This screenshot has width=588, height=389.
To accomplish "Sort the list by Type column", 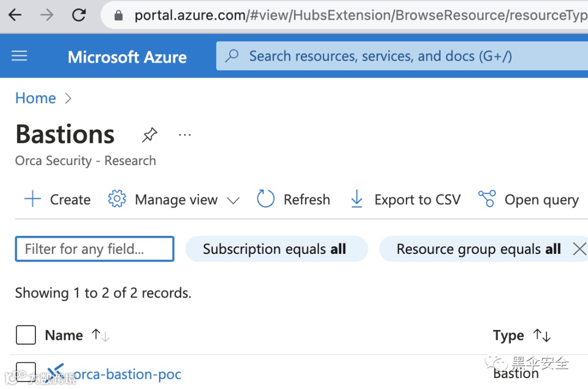I will pyautogui.click(x=509, y=336).
